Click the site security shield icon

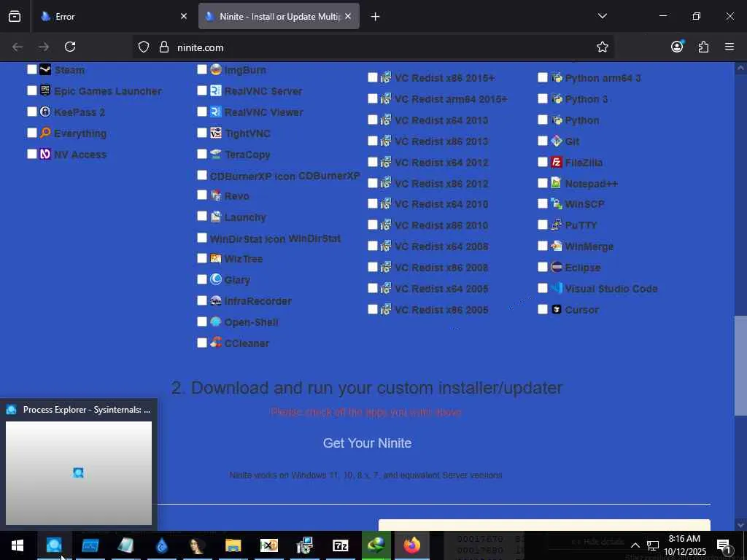(x=144, y=47)
